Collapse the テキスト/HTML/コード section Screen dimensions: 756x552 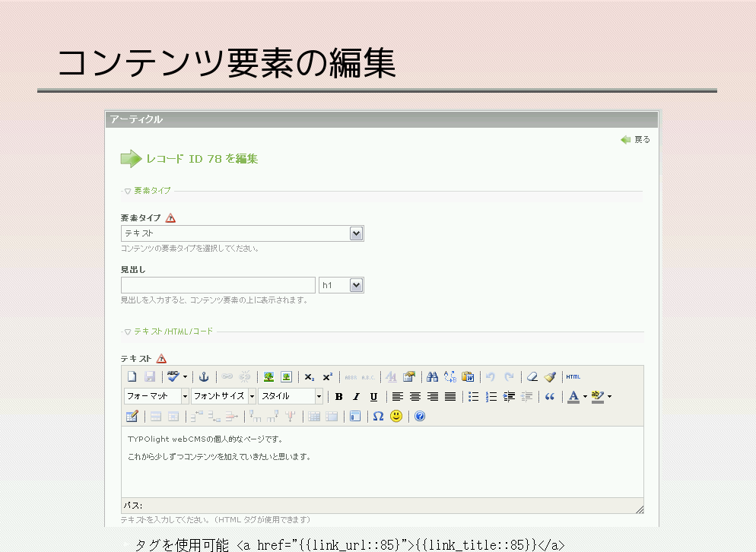point(168,332)
